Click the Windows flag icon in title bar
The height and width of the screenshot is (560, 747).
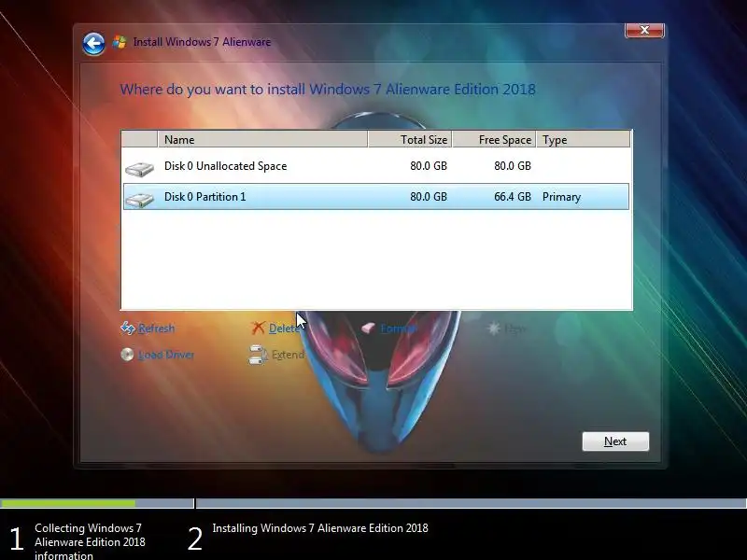tap(120, 42)
